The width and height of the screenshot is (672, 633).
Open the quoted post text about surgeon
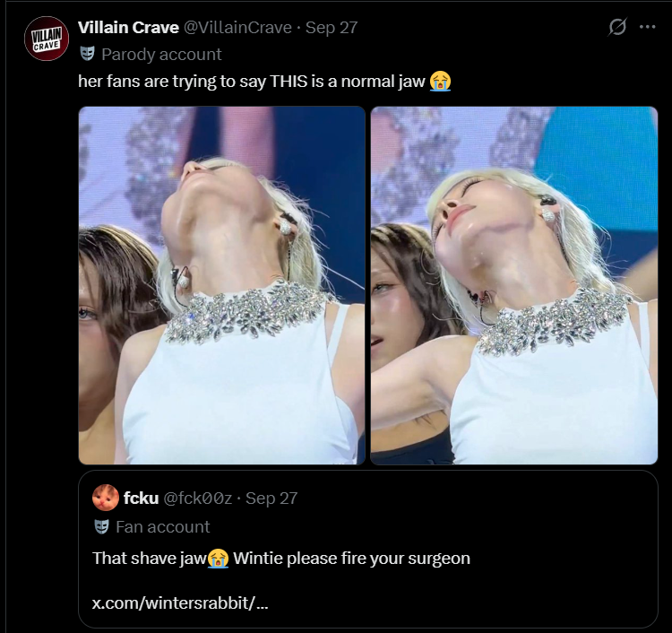pos(281,559)
